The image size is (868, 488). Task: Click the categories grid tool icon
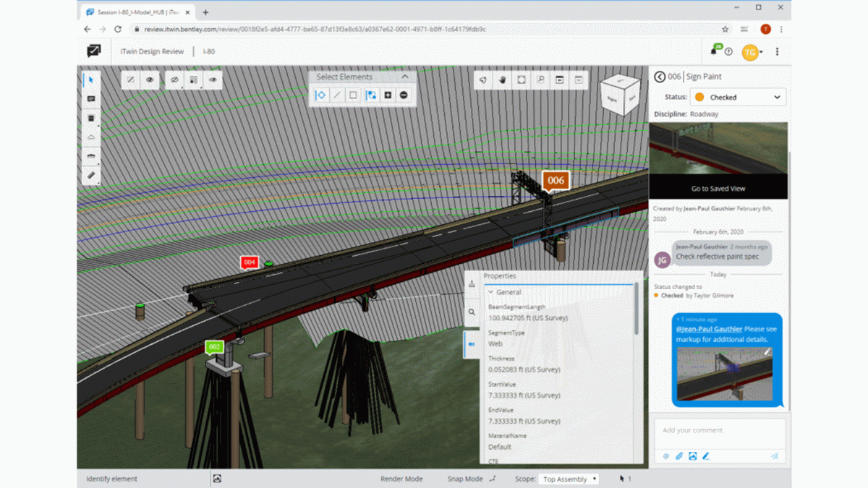[x=194, y=80]
